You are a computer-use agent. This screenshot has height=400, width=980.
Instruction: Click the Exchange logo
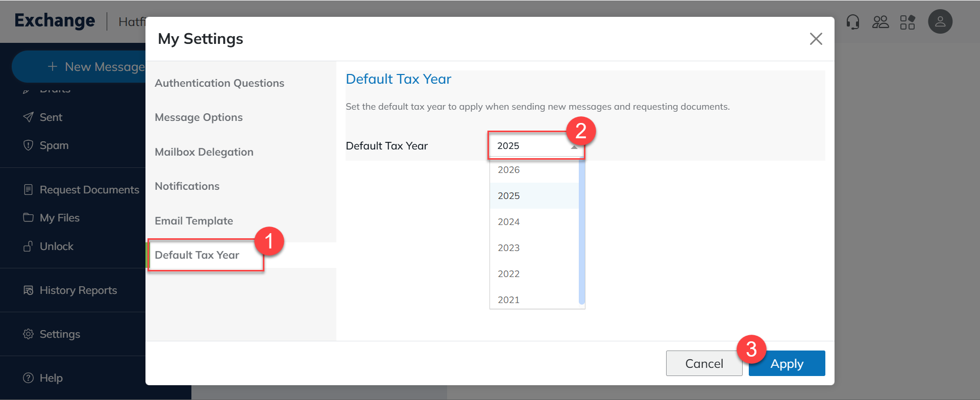tap(55, 20)
